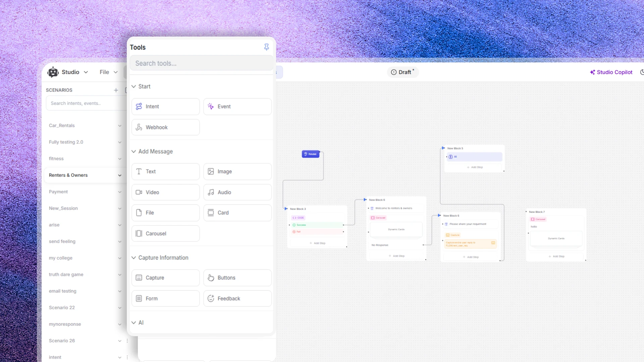Collapse the Capture Information section

click(133, 258)
